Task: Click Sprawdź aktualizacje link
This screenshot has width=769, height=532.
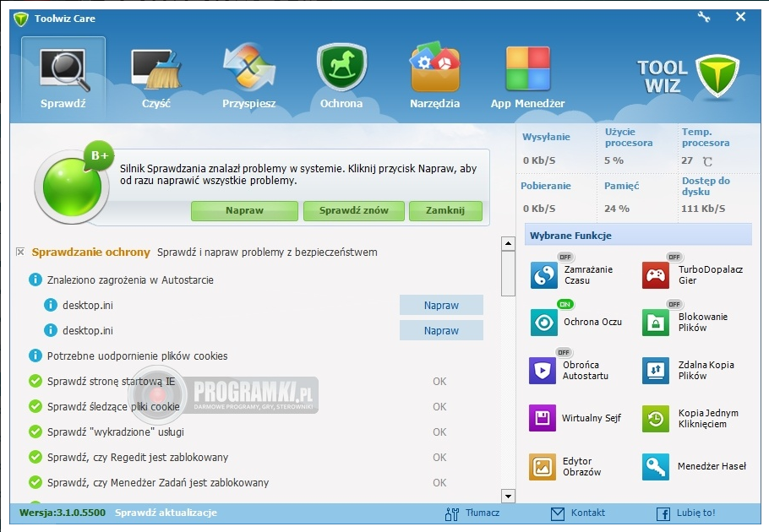Action: [166, 513]
